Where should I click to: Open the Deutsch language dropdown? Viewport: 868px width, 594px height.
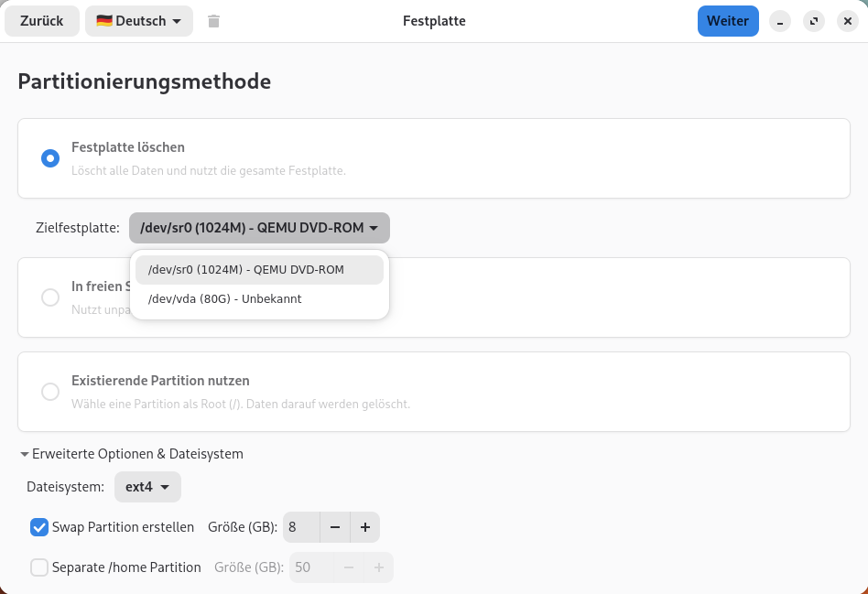point(139,21)
